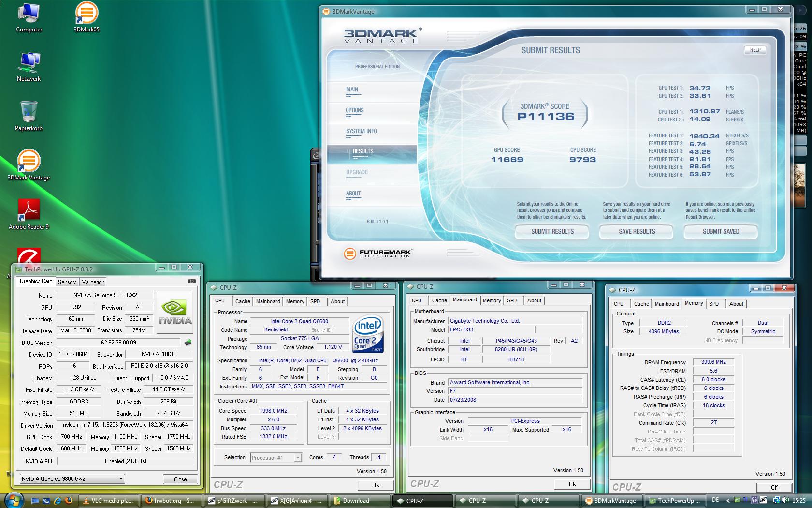Viewport: 812px width, 508px height.
Task: Click the GPU-Z screenshot camera icon
Action: [192, 281]
